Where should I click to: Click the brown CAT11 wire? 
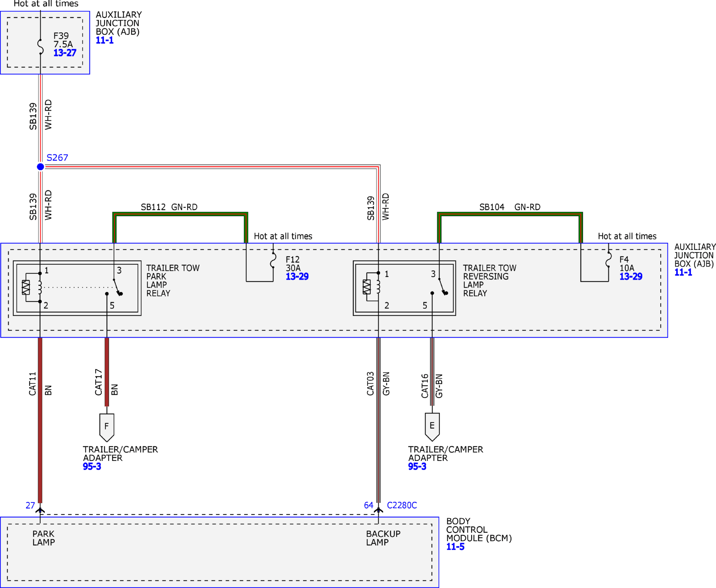(x=40, y=420)
